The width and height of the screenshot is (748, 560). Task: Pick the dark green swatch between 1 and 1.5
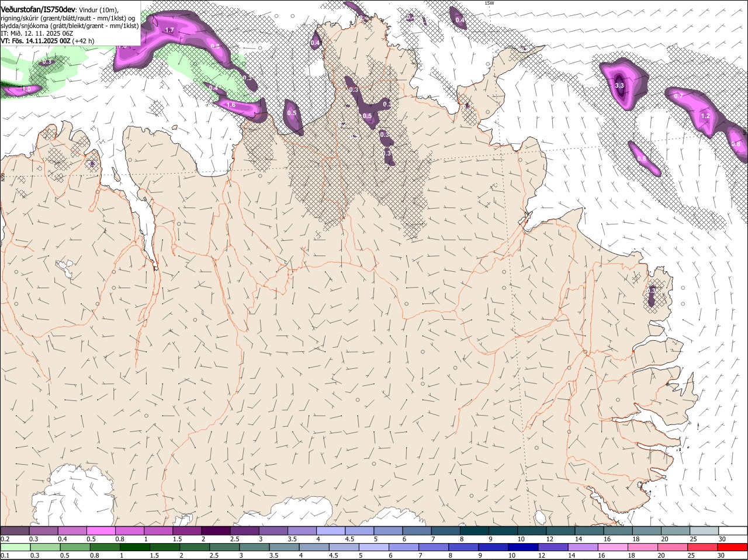(133, 547)
